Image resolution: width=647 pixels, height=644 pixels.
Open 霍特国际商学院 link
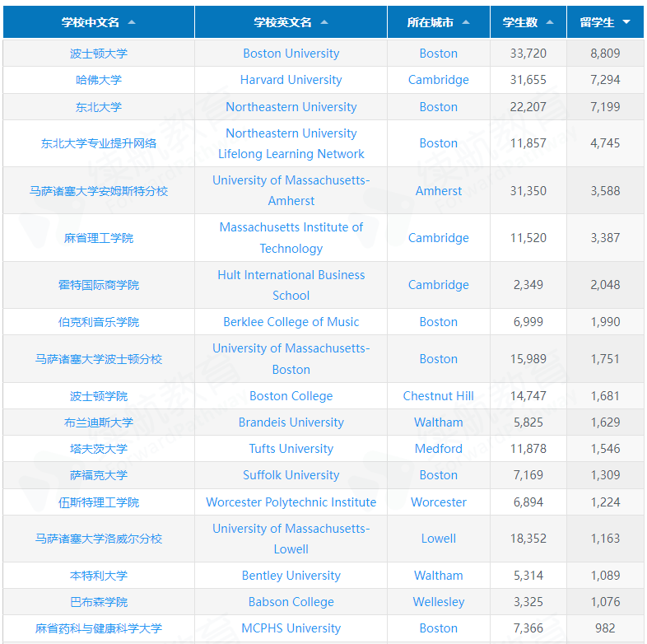click(99, 285)
